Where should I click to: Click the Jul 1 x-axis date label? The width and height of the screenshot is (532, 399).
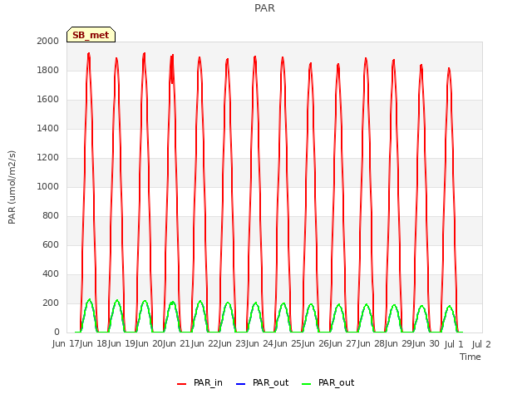coord(454,344)
